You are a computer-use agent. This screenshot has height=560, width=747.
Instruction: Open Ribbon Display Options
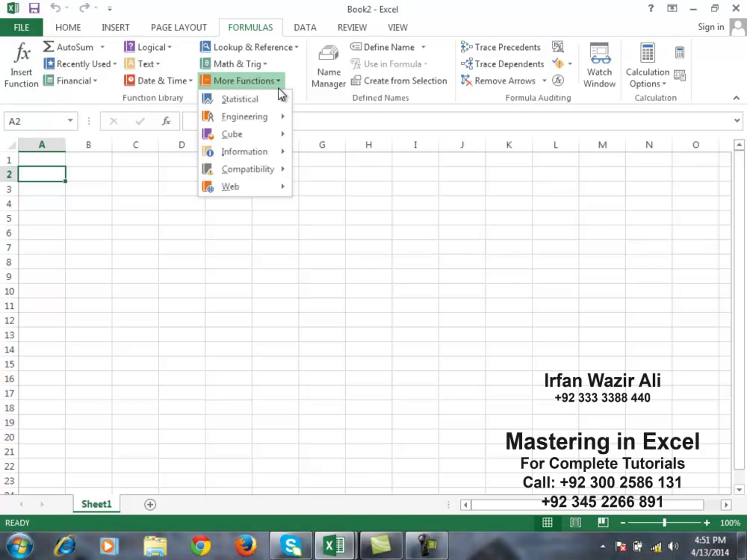pyautogui.click(x=672, y=8)
